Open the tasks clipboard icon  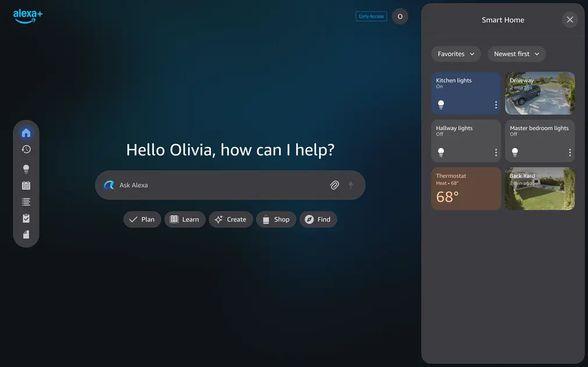[x=26, y=218]
